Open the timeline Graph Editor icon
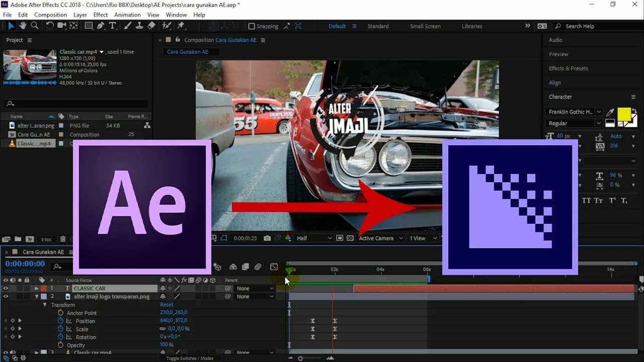The height and width of the screenshot is (362, 644). pos(274,267)
